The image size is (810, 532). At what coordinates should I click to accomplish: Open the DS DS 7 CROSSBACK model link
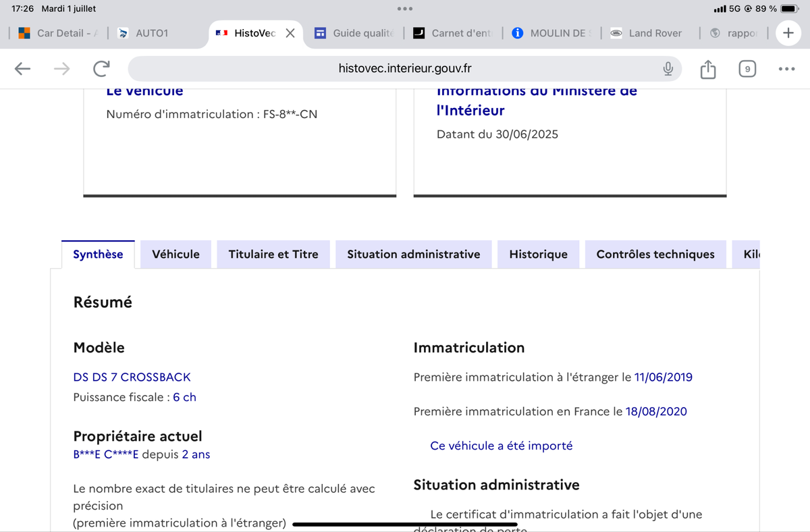132,377
